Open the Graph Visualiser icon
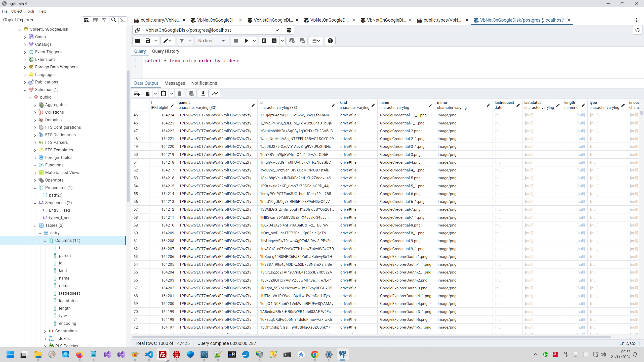Viewport: 644px width, 362px height. (215, 94)
